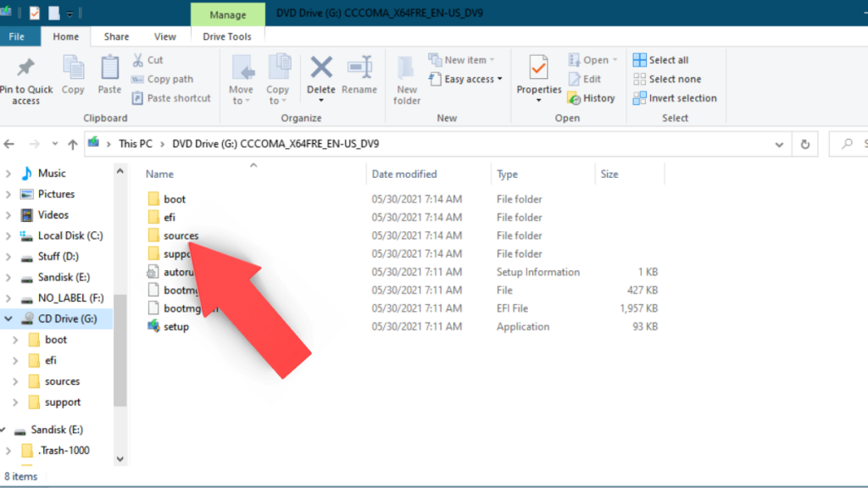Click the refresh icon beside the address bar
This screenshot has width=868, height=488.
pos(804,144)
